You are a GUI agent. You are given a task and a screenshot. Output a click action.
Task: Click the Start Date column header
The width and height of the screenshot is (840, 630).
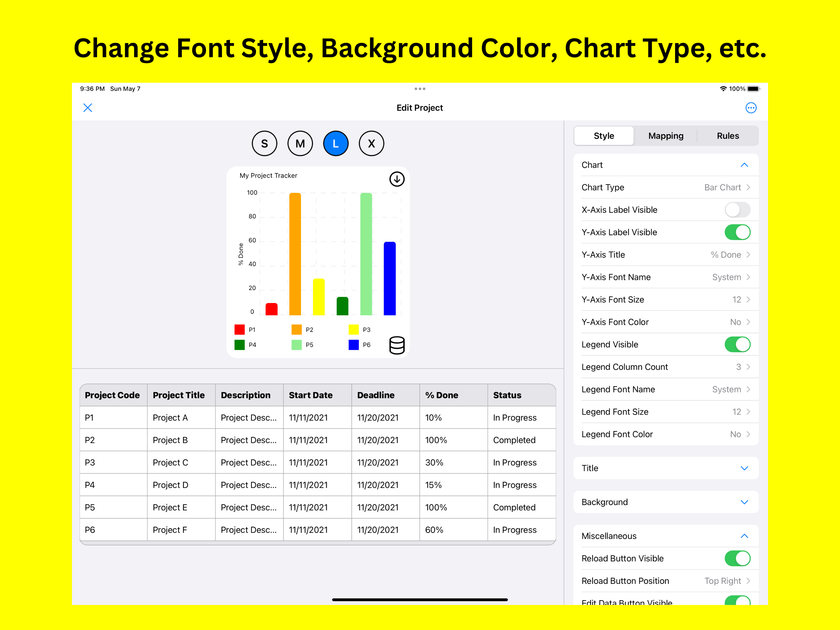tap(318, 395)
